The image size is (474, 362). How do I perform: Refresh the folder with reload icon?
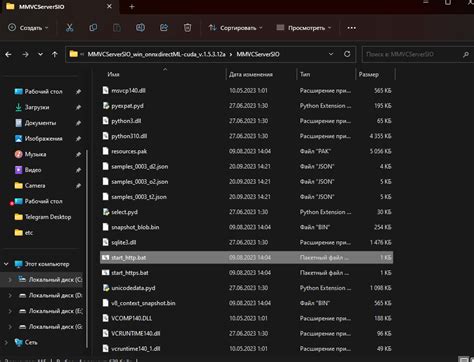click(x=347, y=54)
